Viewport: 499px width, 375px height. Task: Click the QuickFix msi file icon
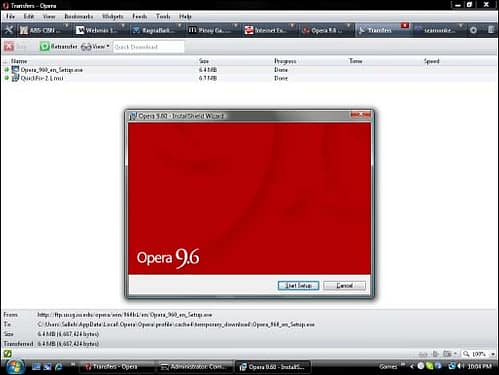point(15,78)
